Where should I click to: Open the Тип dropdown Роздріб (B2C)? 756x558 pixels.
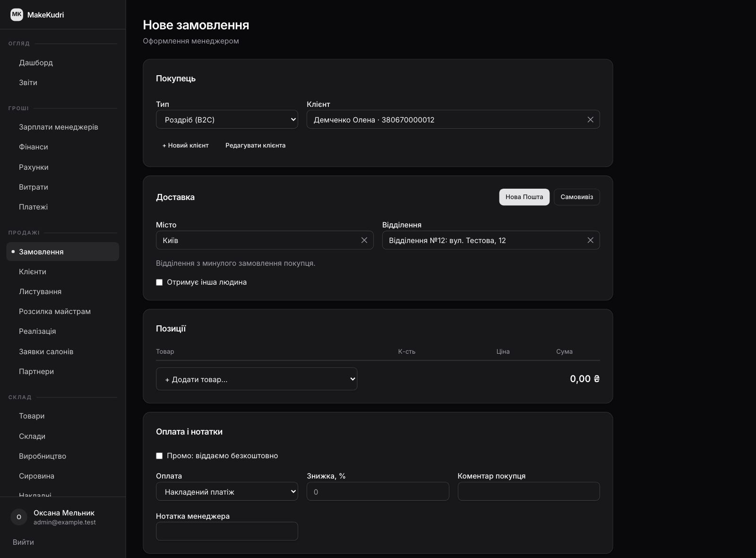pyautogui.click(x=227, y=120)
